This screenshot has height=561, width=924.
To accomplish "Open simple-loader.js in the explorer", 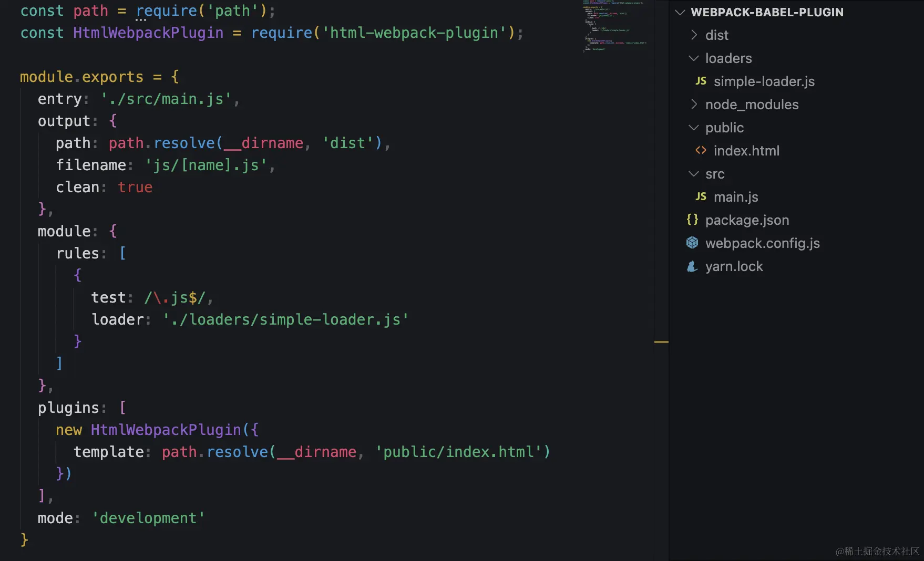I will tap(764, 81).
